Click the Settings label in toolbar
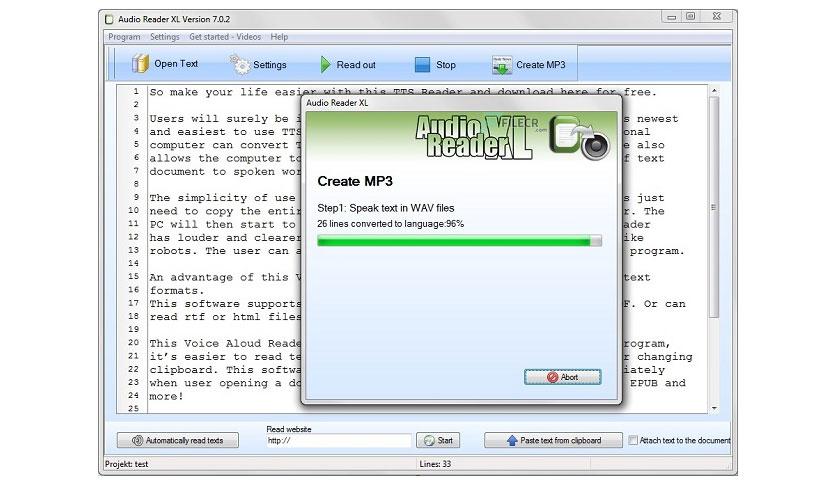The image size is (836, 484). pos(270,64)
